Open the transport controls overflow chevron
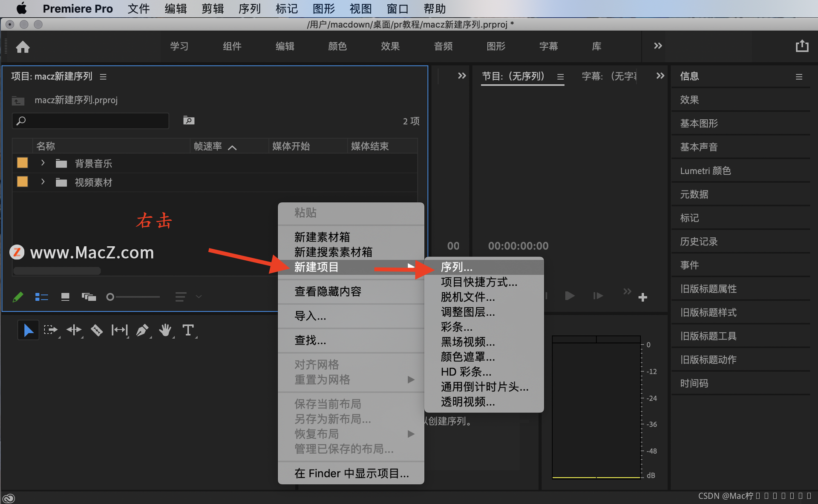 627,291
